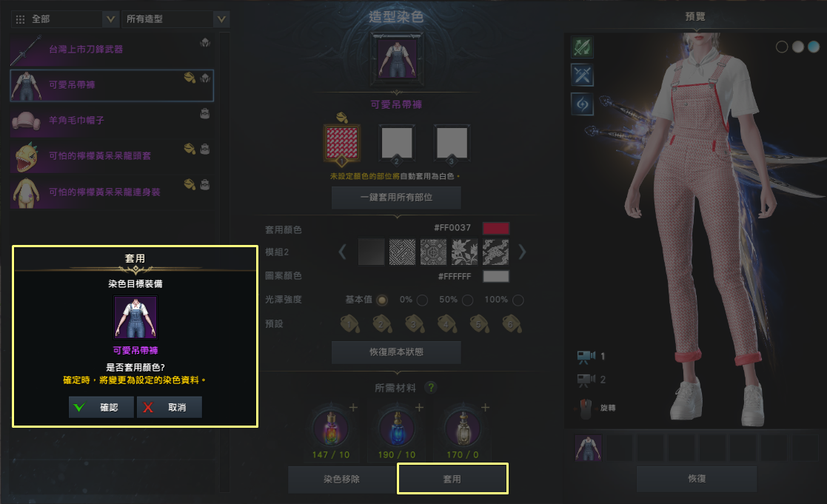This screenshot has height=504, width=827.
Task: Click the 一鍵套用所有部位 button
Action: tap(396, 197)
